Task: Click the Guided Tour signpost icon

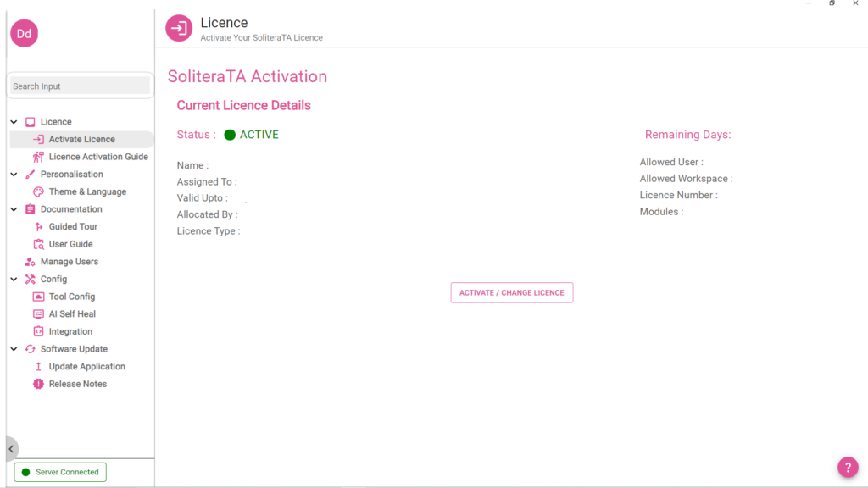Action: [x=38, y=227]
